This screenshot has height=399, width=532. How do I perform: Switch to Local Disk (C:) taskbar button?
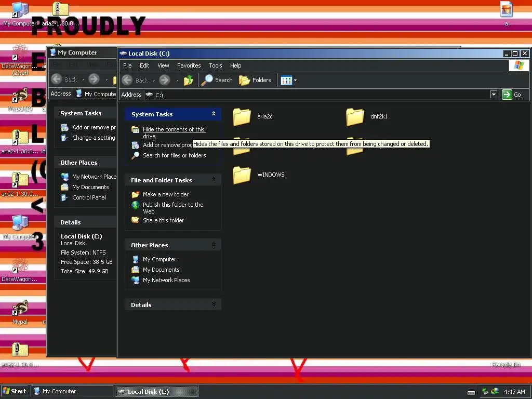(157, 391)
